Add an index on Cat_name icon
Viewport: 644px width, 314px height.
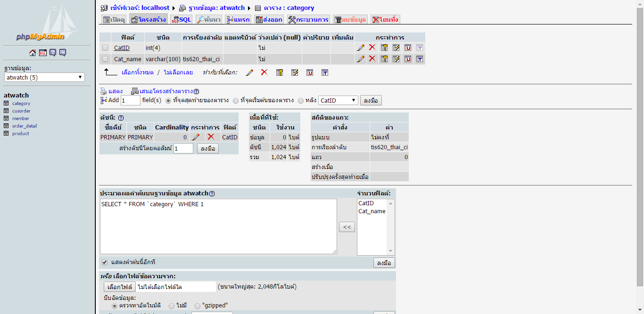tap(396, 59)
